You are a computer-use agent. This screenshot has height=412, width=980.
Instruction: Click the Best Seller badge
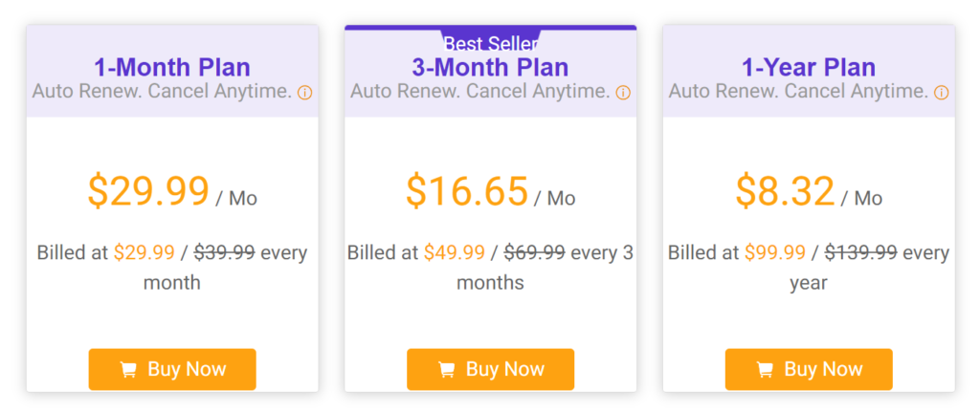(491, 43)
